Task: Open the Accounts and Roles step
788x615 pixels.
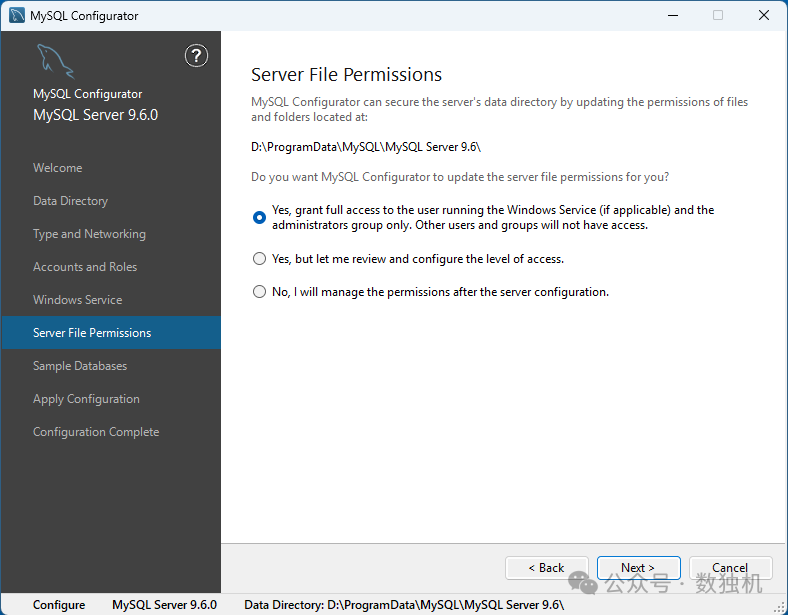Action: [85, 267]
